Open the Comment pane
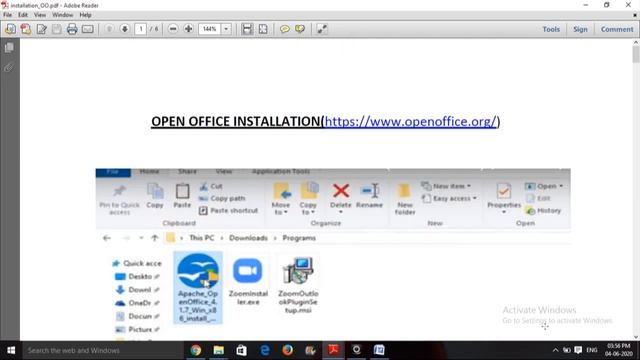The image size is (640, 360). click(x=617, y=29)
